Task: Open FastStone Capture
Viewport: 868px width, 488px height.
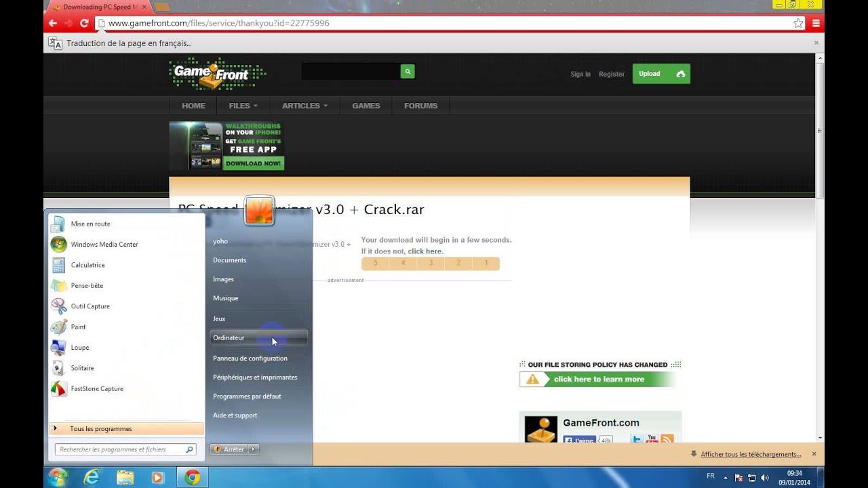Action: click(126, 388)
